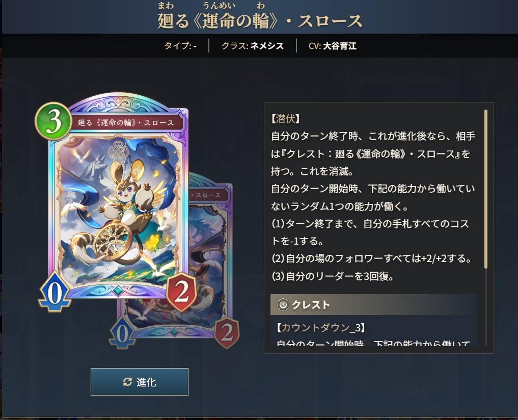518x420 pixels.
Task: Click the refresh arrows icon on 進化 button
Action: (x=127, y=382)
